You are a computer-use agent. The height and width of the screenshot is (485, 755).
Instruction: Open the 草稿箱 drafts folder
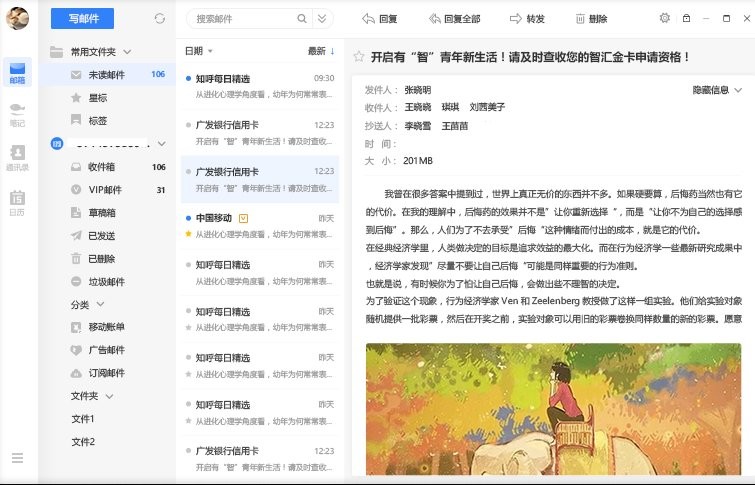(x=108, y=213)
